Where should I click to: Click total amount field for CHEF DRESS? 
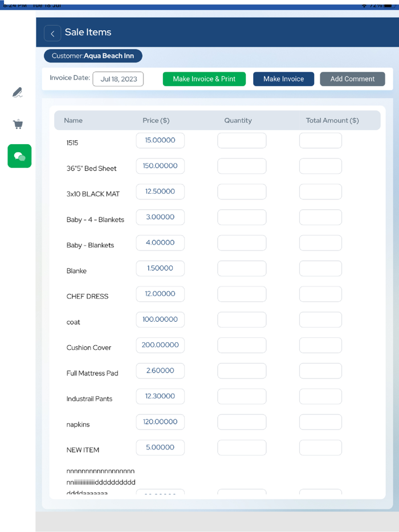click(x=320, y=294)
